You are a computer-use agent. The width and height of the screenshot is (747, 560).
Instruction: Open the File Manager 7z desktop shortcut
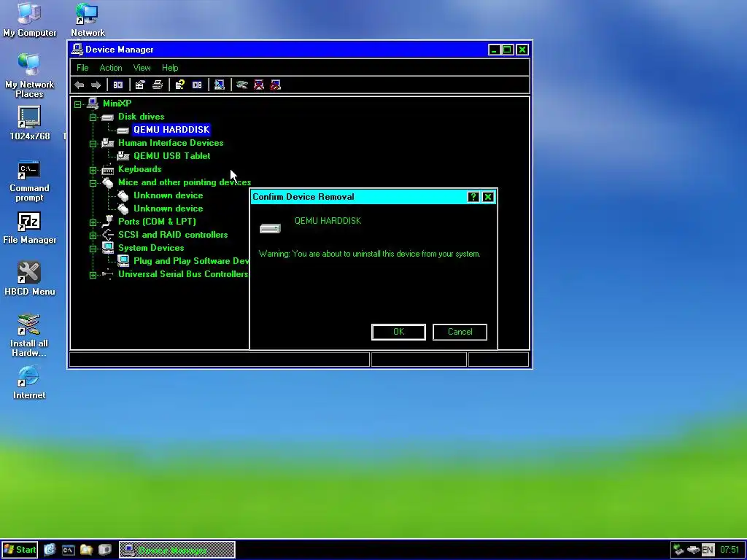coord(29,227)
